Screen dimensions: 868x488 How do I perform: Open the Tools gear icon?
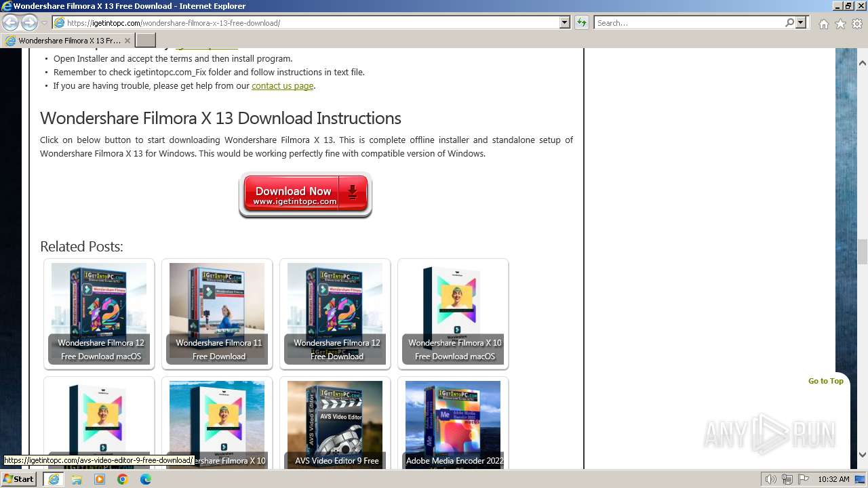857,24
